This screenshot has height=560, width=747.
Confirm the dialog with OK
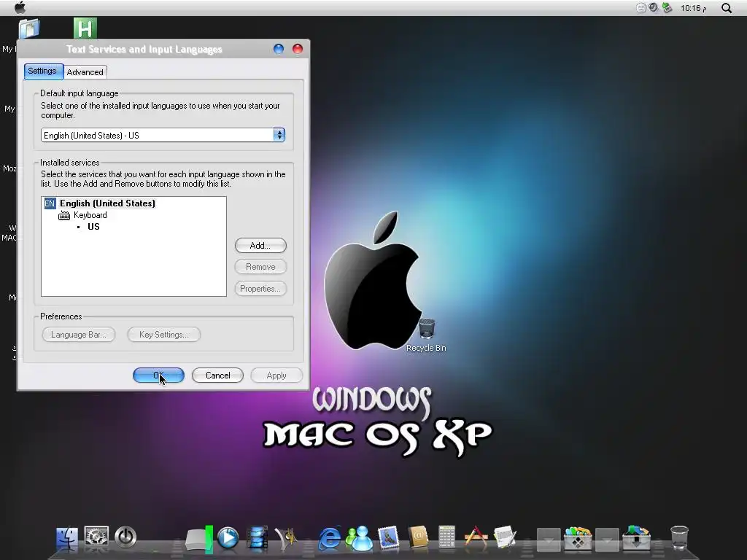pyautogui.click(x=158, y=376)
